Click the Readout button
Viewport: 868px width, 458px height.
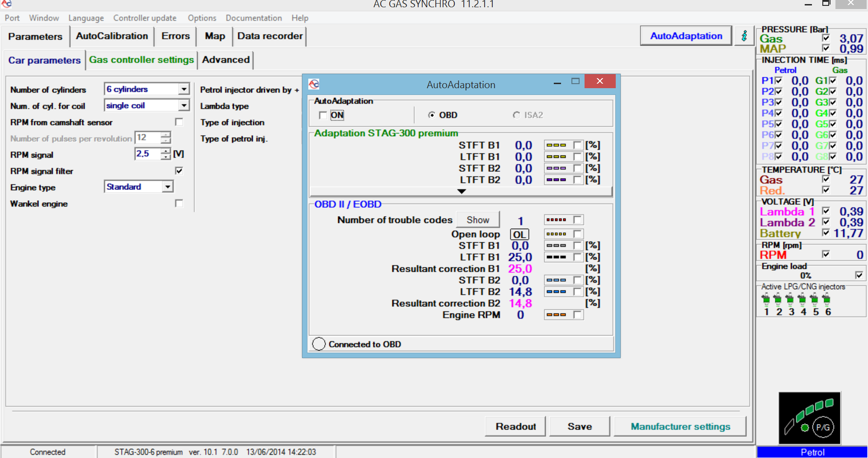point(515,426)
